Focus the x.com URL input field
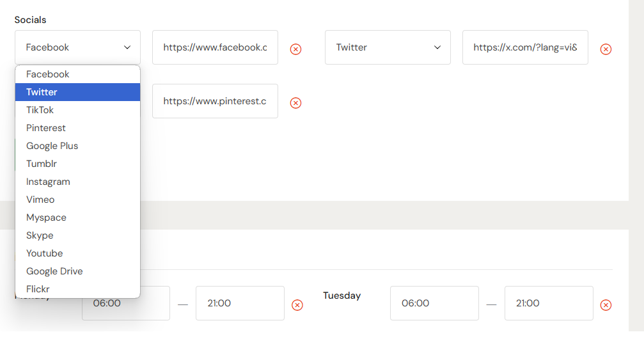This screenshot has height=339, width=644. click(525, 47)
